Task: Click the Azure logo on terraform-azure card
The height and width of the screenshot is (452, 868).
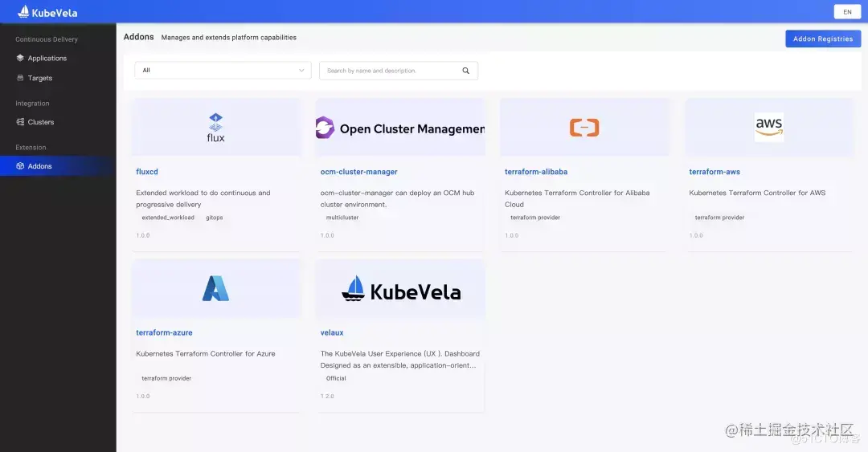Action: [x=216, y=288]
